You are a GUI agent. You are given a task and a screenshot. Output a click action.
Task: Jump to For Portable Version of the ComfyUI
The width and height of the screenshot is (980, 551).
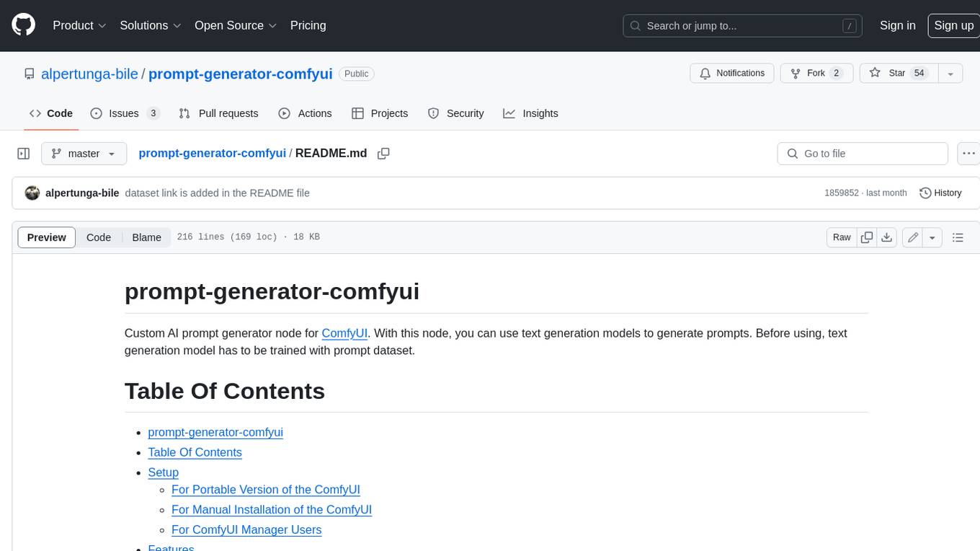point(266,490)
